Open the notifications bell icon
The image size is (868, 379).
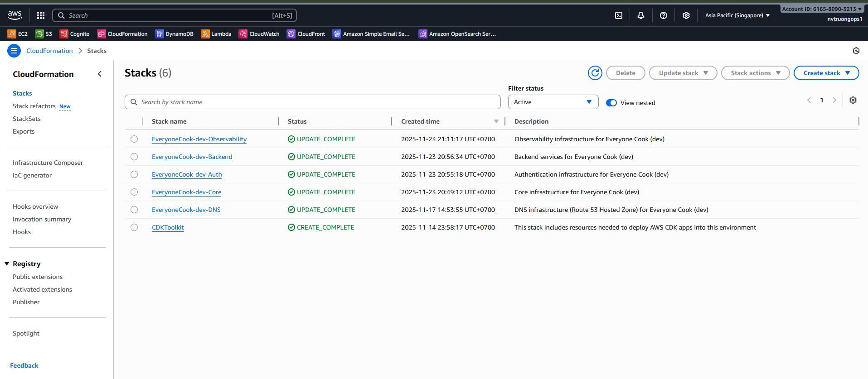[641, 15]
